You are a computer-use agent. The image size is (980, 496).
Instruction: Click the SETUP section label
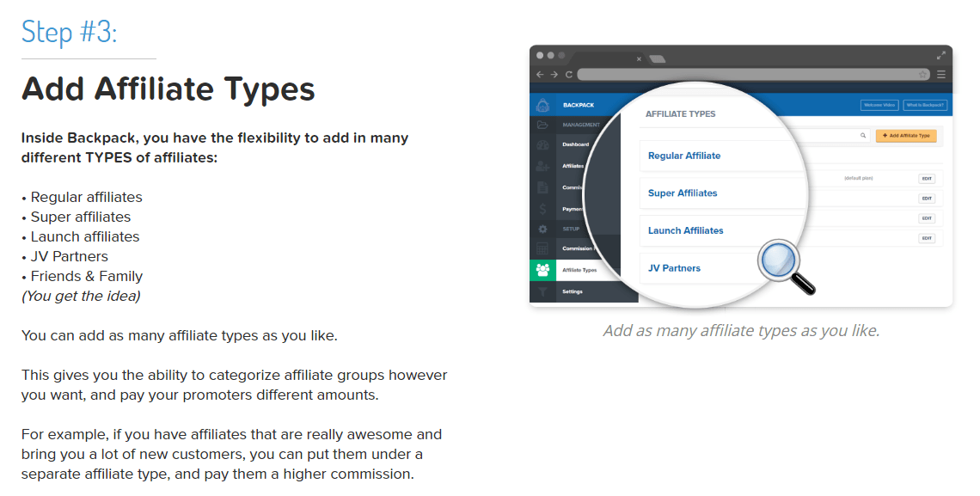571,229
